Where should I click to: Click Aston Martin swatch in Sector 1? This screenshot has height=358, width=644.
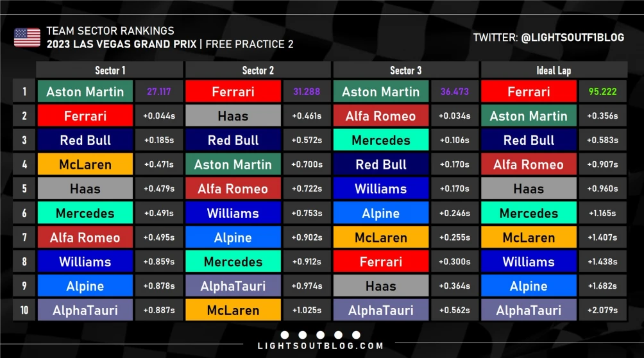click(x=85, y=91)
